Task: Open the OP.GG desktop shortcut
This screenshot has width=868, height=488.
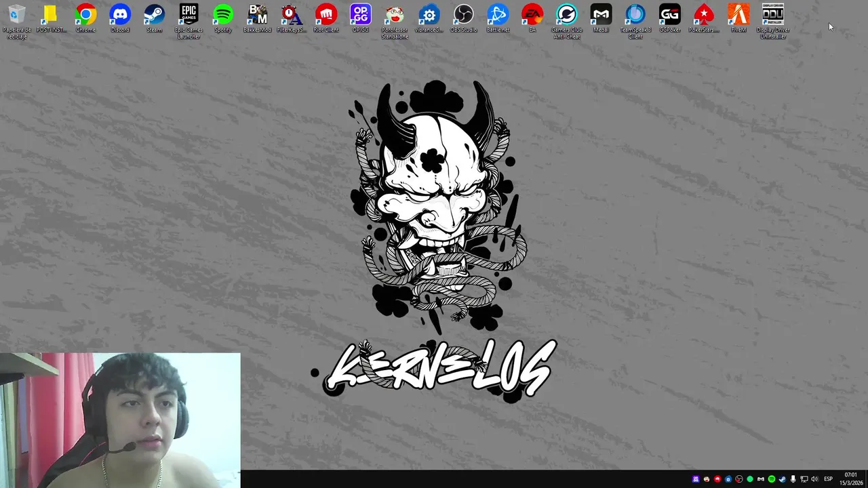Action: tap(361, 19)
